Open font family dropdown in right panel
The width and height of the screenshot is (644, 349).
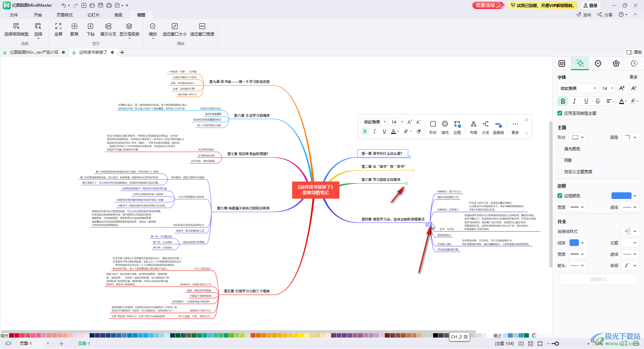point(578,88)
